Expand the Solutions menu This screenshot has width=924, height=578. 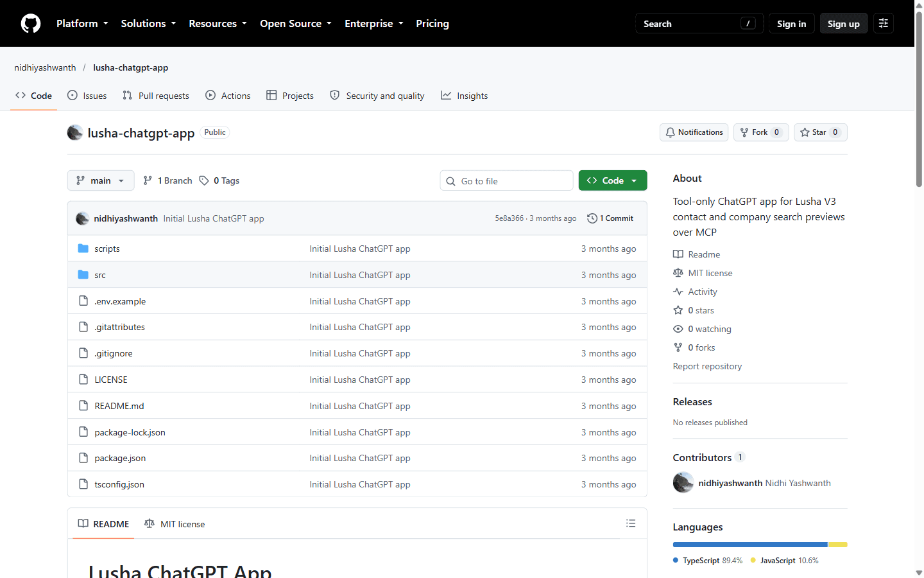(148, 23)
